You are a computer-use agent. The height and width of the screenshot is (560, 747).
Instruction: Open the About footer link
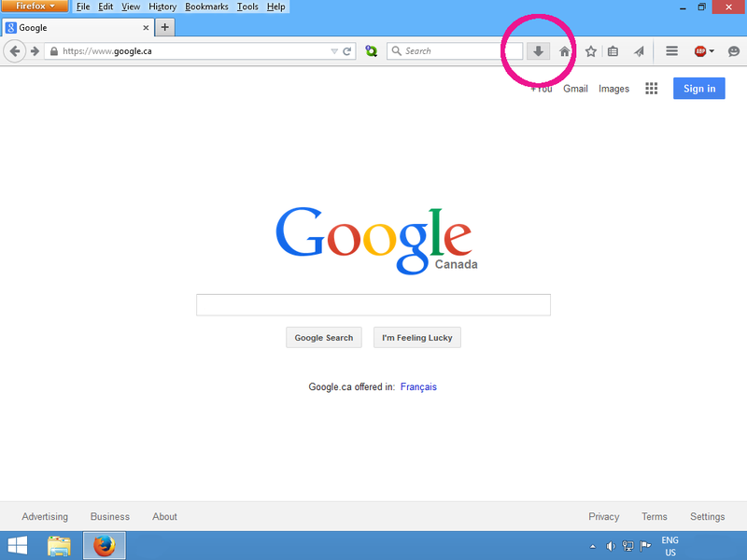click(x=164, y=517)
